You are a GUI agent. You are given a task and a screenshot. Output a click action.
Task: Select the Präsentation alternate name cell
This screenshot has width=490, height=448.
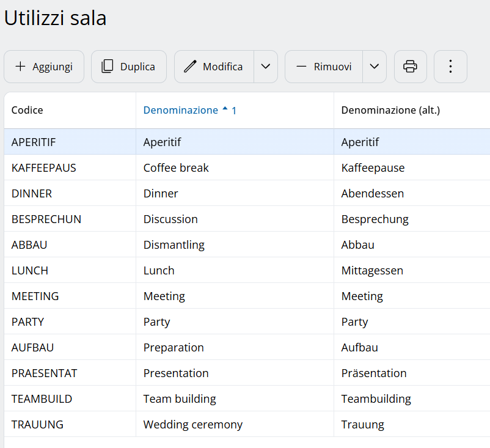click(373, 373)
